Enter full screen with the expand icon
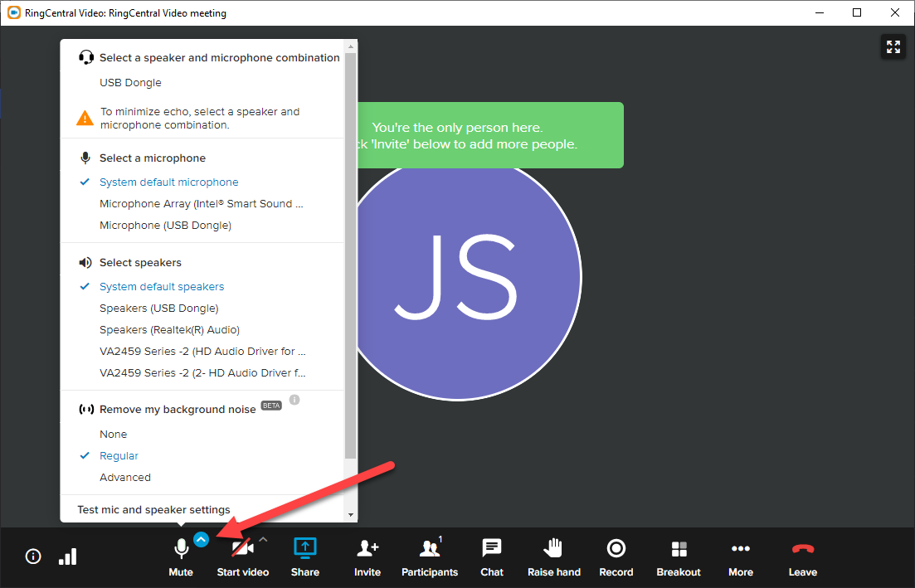915x588 pixels. (x=893, y=46)
